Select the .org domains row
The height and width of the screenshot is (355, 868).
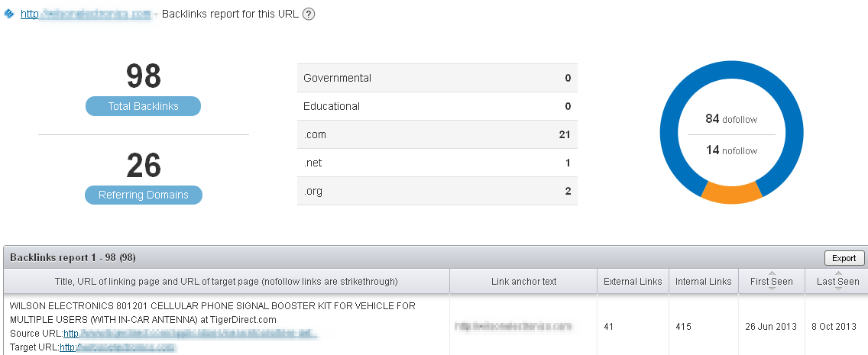coord(437,191)
